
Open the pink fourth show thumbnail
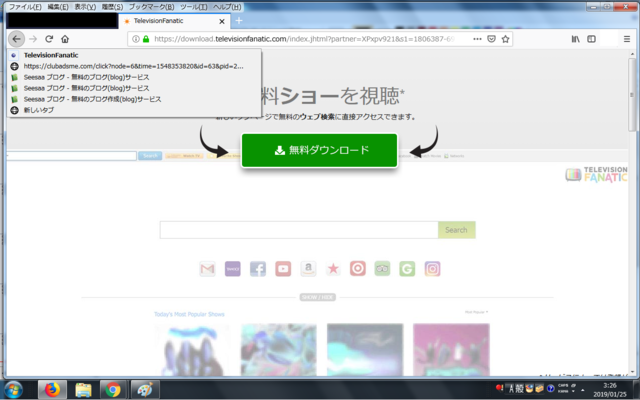[451, 350]
